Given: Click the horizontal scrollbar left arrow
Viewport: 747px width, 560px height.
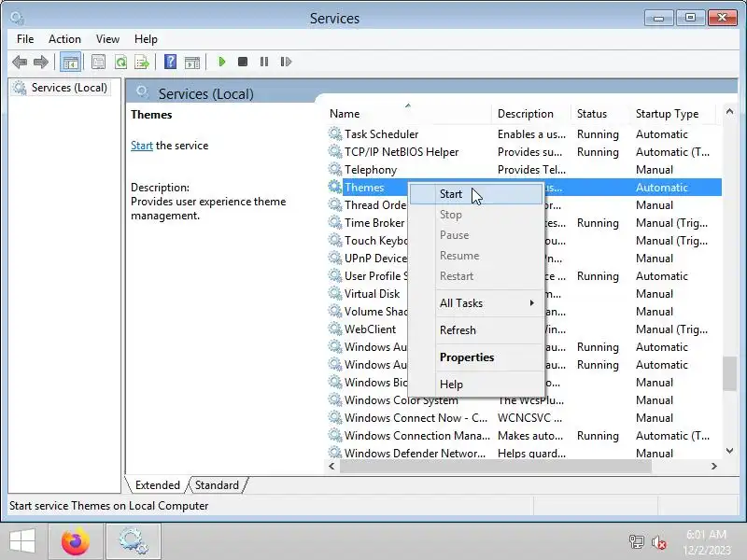Looking at the screenshot, I should (332, 466).
